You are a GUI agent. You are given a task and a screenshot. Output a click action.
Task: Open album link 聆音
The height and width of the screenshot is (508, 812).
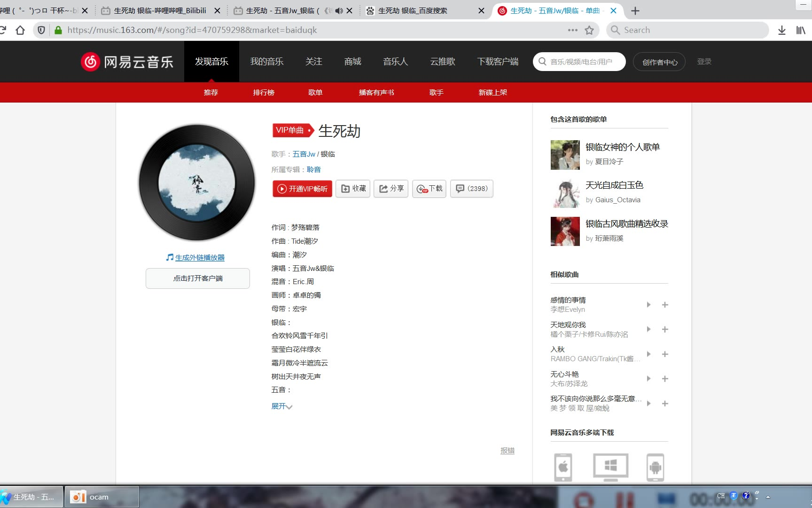point(314,169)
